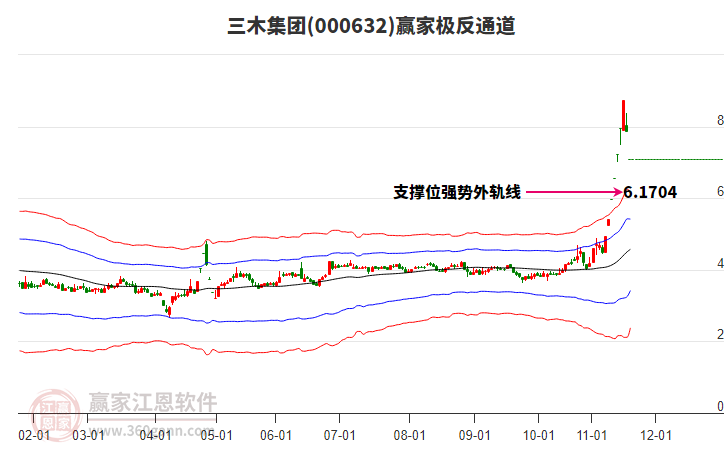This screenshot has width=726, height=450.
Task: Click the support value 6.1704
Action: click(x=650, y=192)
